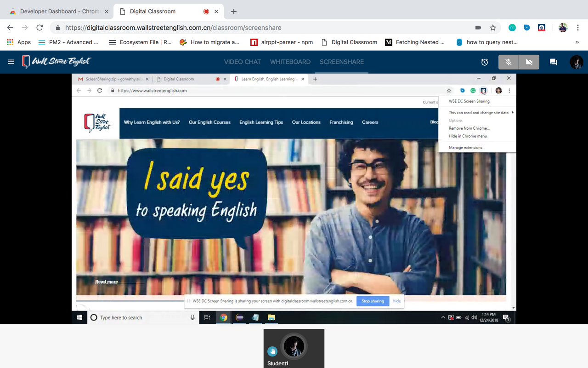Click the Grammarly extension icon in shared browser
This screenshot has height=368, width=588.
click(x=473, y=91)
